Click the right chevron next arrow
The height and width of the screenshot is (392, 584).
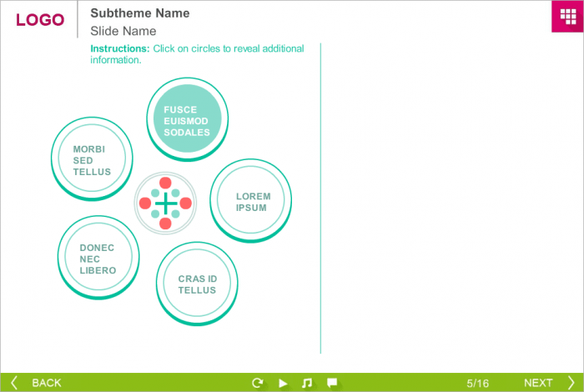click(571, 383)
